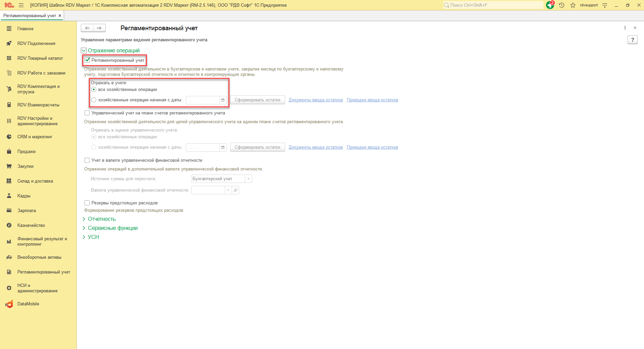
Task: Click the DataMobile logo icon
Action: 9,304
